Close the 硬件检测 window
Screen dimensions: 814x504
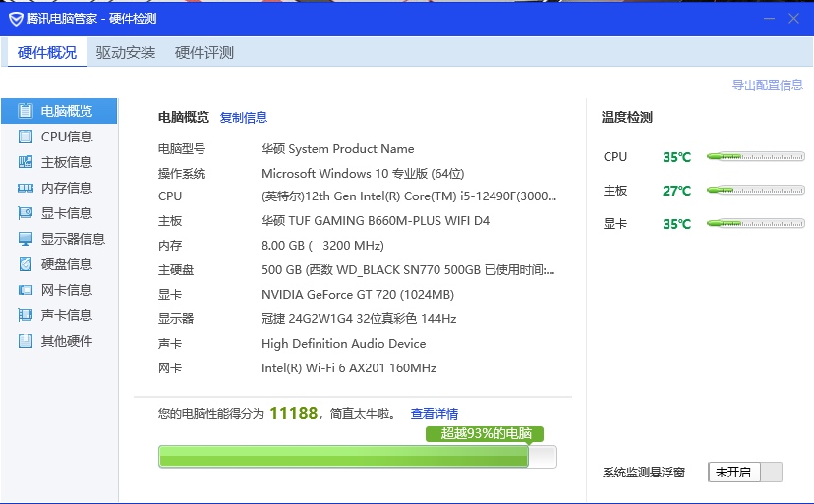(793, 19)
